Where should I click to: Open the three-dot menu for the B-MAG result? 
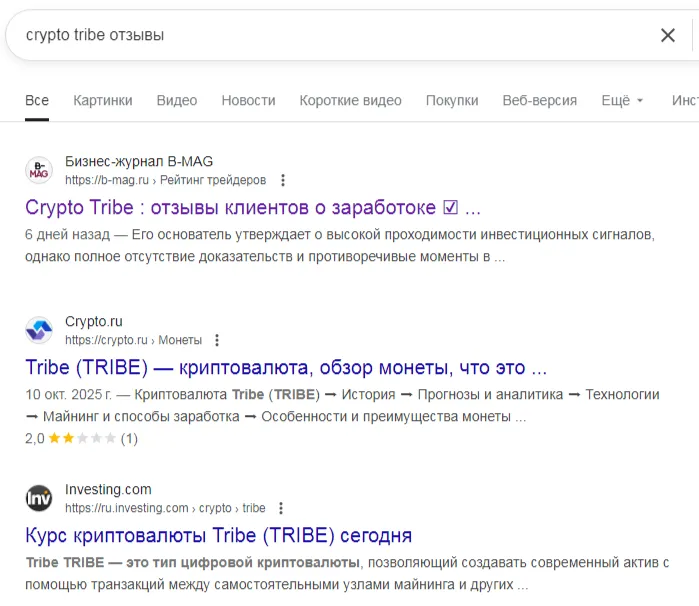283,180
